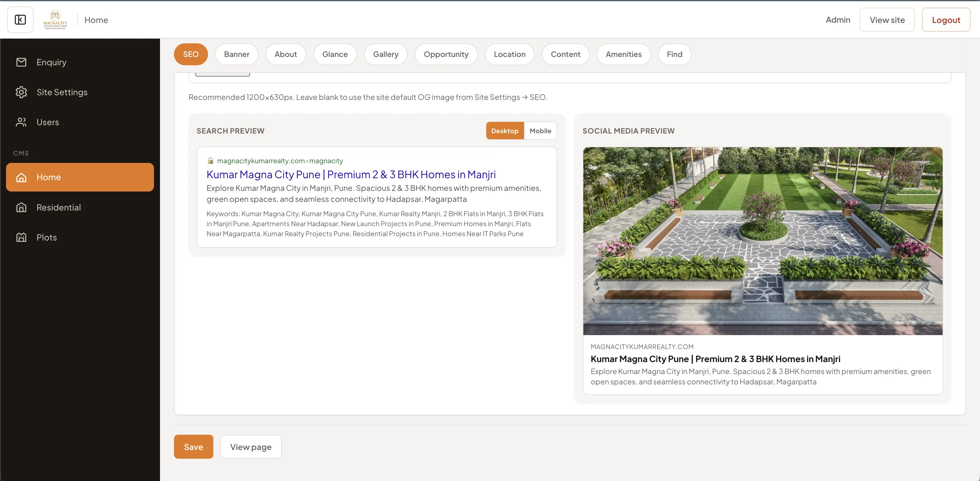Viewport: 980px width, 481px height.
Task: Click the search preview description text
Action: [374, 194]
